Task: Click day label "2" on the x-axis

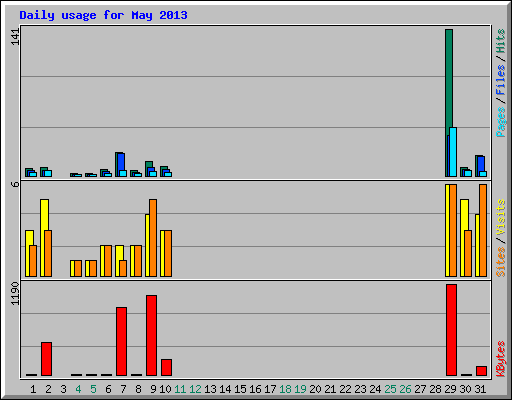Action: click(x=48, y=389)
